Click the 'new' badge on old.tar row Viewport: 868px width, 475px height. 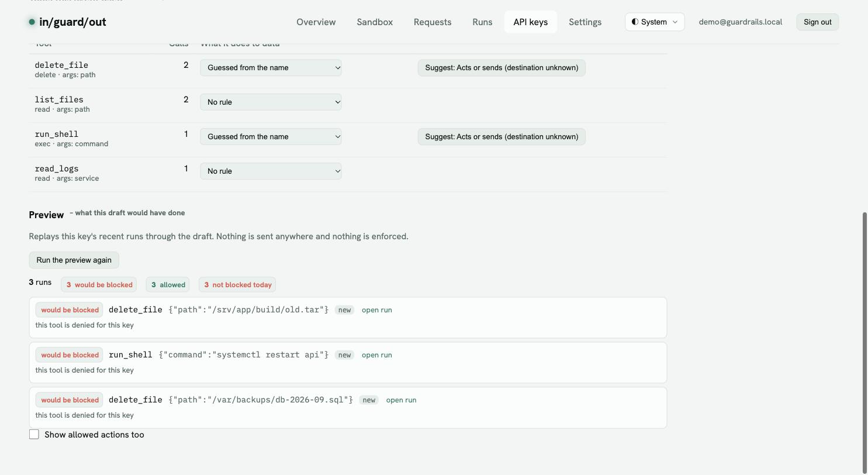pos(344,310)
